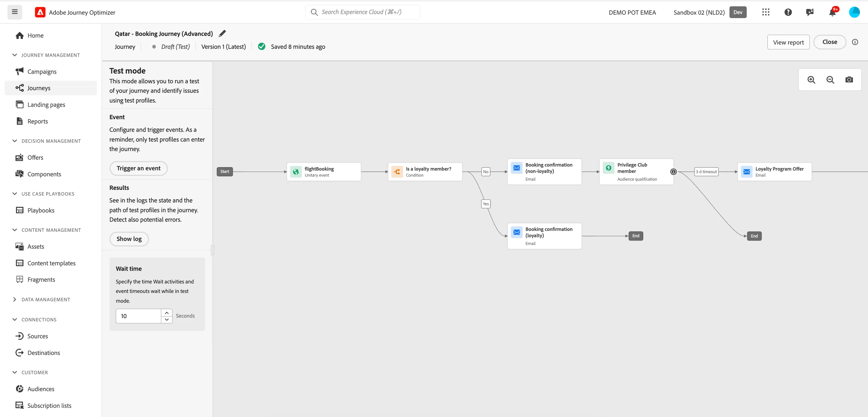Focus the Search Experience Cloud field
The width and height of the screenshot is (868, 417).
coord(362,12)
